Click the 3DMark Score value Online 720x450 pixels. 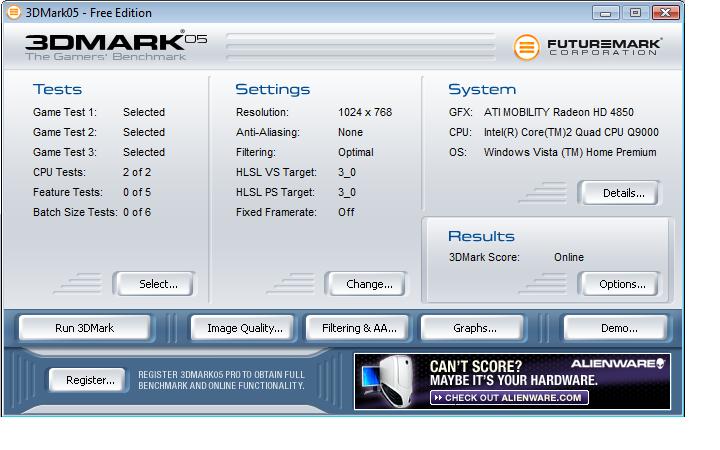point(569,257)
